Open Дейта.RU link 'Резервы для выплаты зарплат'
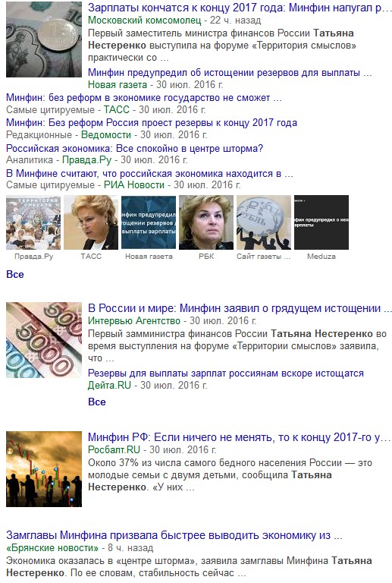 coord(226,373)
